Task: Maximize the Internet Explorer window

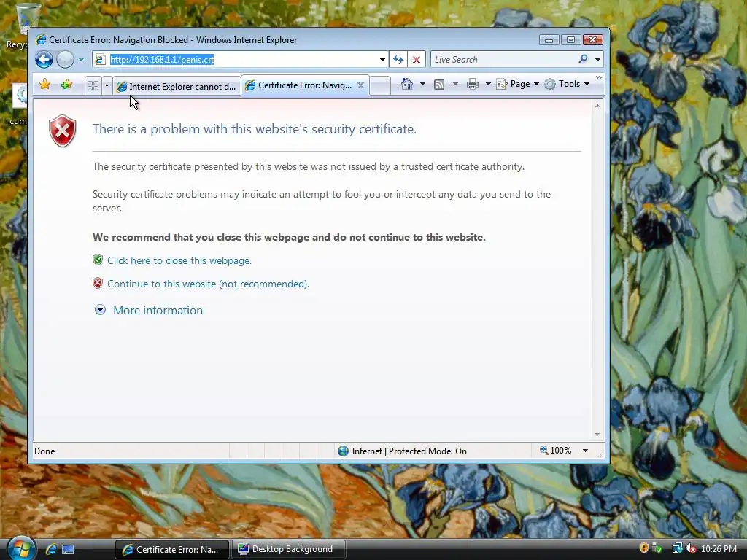Action: [x=570, y=40]
